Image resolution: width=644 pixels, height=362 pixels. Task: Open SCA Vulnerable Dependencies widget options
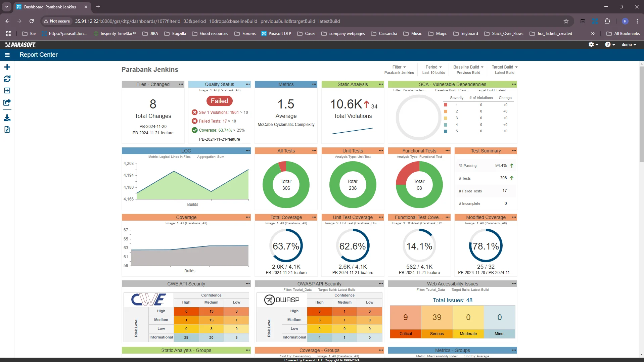(x=514, y=84)
